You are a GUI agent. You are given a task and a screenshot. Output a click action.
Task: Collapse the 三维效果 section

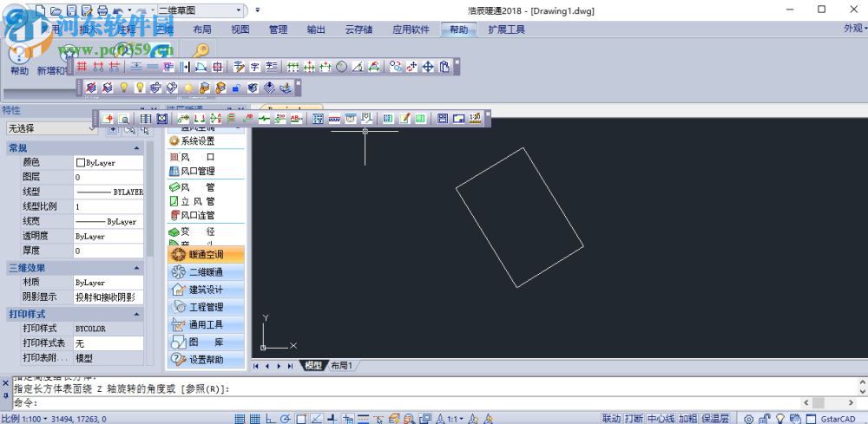coord(137,268)
